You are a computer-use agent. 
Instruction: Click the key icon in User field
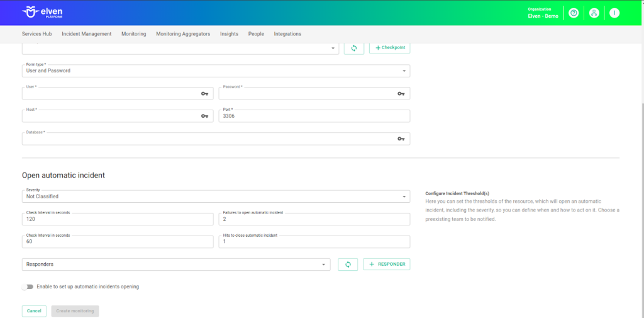coord(204,94)
